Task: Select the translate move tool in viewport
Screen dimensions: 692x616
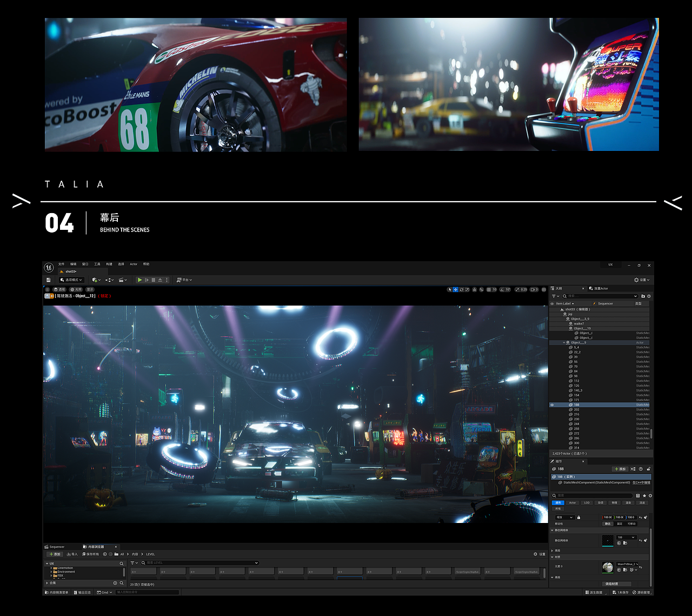Action: coord(455,289)
